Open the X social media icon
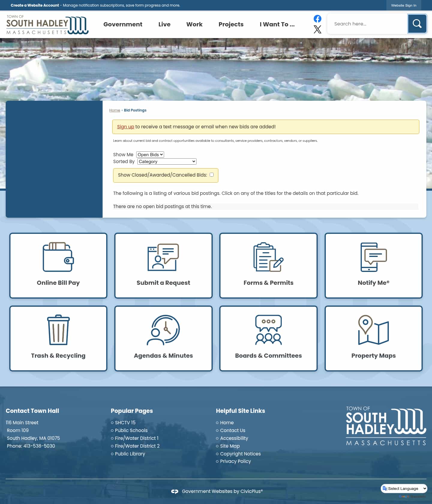432x504 pixels. pyautogui.click(x=317, y=29)
